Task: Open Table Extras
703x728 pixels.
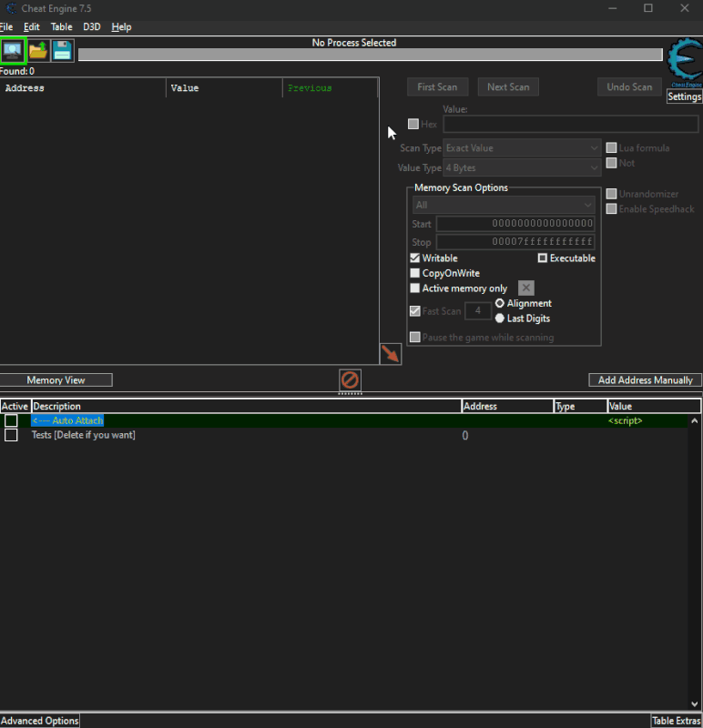Action: (676, 721)
